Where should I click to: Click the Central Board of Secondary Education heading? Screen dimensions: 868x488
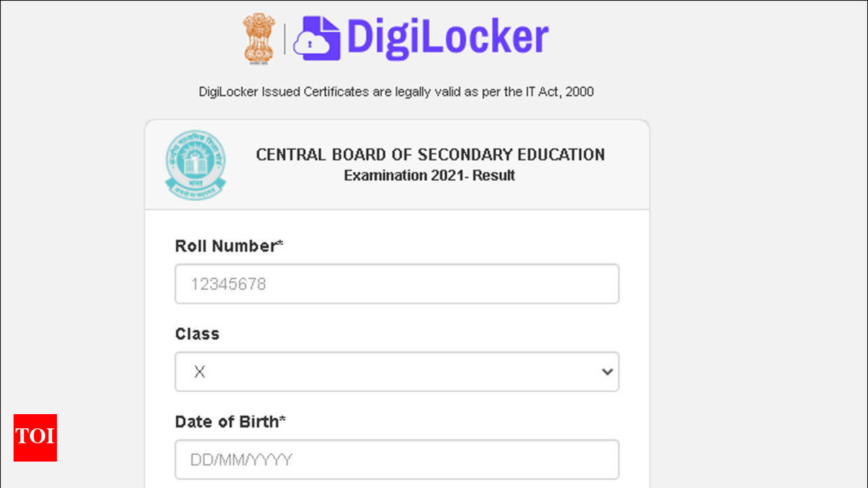point(430,155)
